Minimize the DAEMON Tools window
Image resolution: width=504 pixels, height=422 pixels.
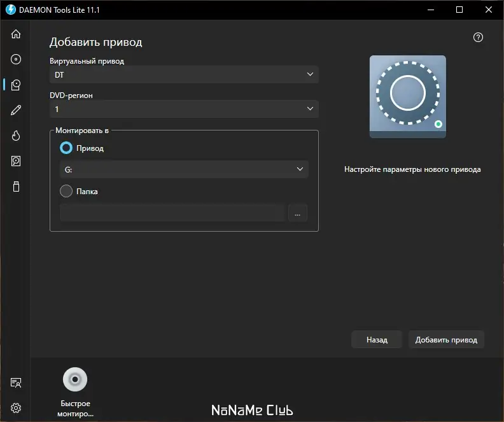[x=431, y=10]
